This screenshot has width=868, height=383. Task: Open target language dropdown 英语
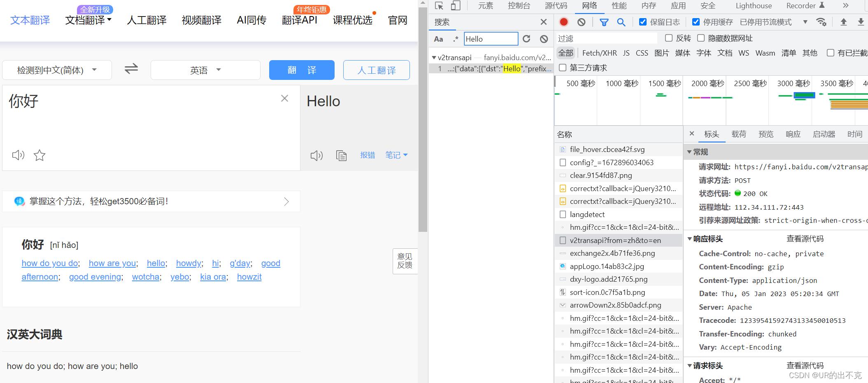[205, 70]
